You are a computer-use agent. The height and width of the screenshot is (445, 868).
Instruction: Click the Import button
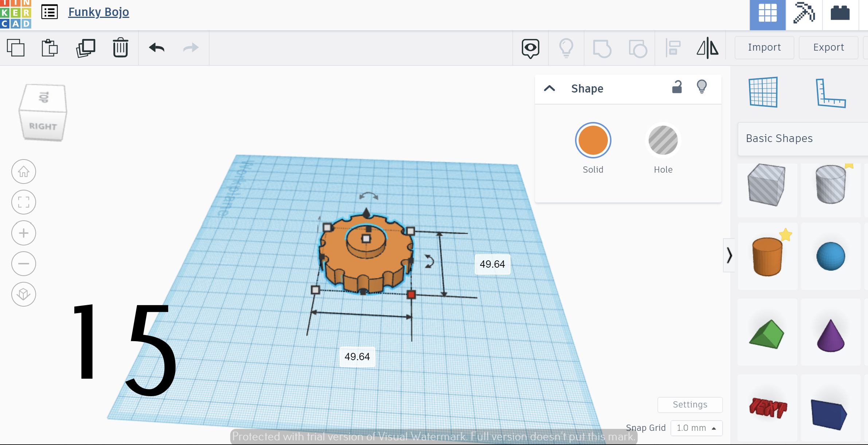(764, 47)
